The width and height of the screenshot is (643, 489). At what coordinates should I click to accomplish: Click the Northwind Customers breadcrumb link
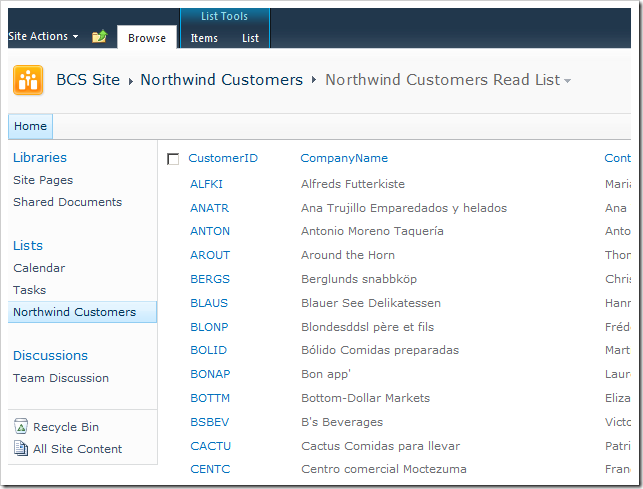pyautogui.click(x=221, y=80)
